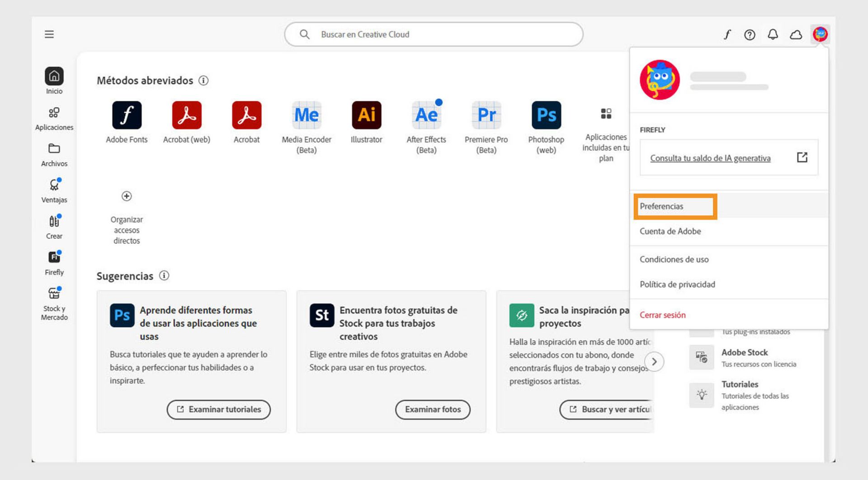Open the Photoshop suggestion card icon
Image resolution: width=868 pixels, height=480 pixels.
pyautogui.click(x=122, y=315)
